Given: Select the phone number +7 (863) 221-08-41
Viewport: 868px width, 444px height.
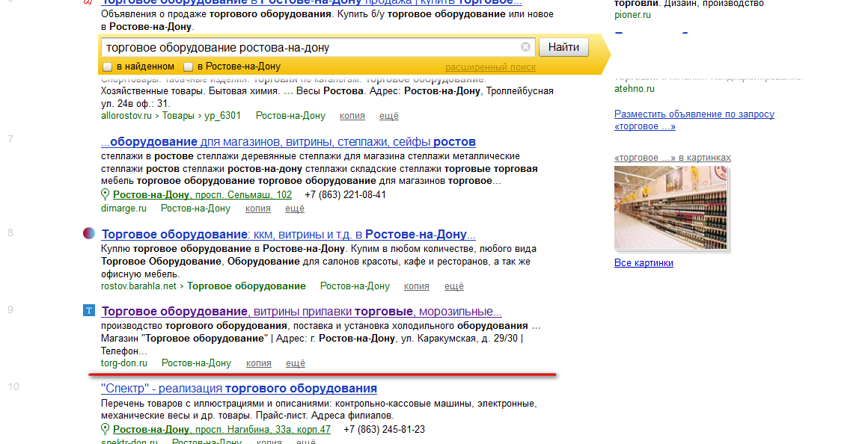Looking at the screenshot, I should [346, 194].
